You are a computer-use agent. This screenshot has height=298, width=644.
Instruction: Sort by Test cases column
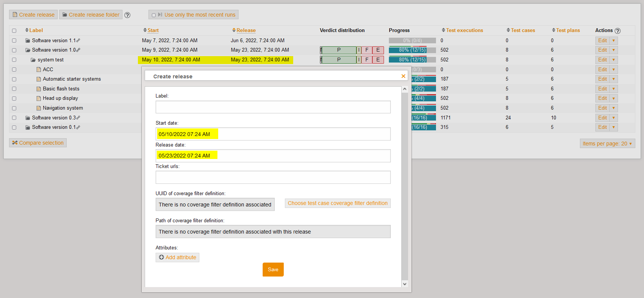523,30
